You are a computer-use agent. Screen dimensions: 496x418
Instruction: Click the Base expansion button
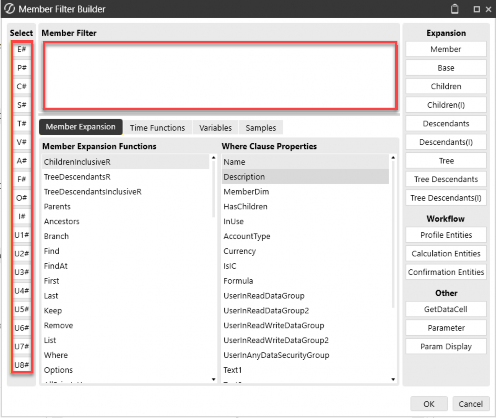pyautogui.click(x=446, y=68)
